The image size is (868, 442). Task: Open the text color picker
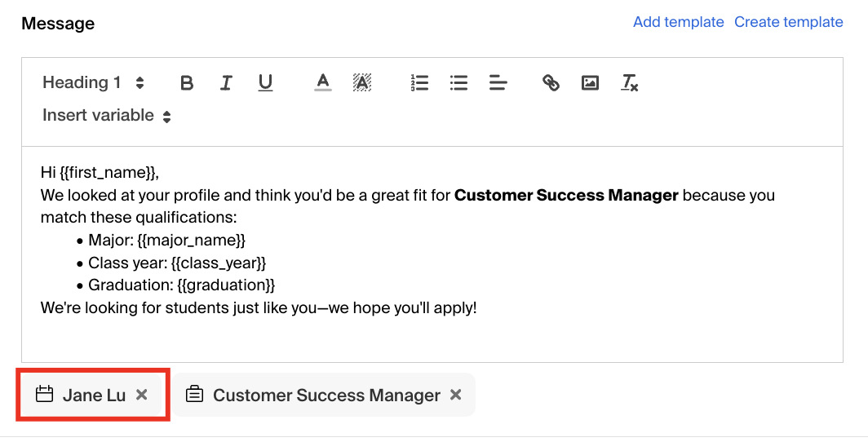click(x=323, y=83)
